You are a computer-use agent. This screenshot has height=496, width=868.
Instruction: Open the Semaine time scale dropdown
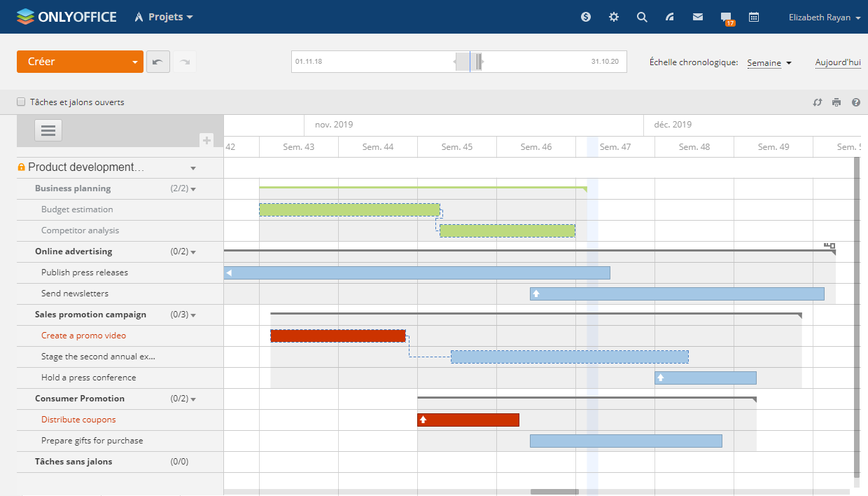tap(769, 63)
